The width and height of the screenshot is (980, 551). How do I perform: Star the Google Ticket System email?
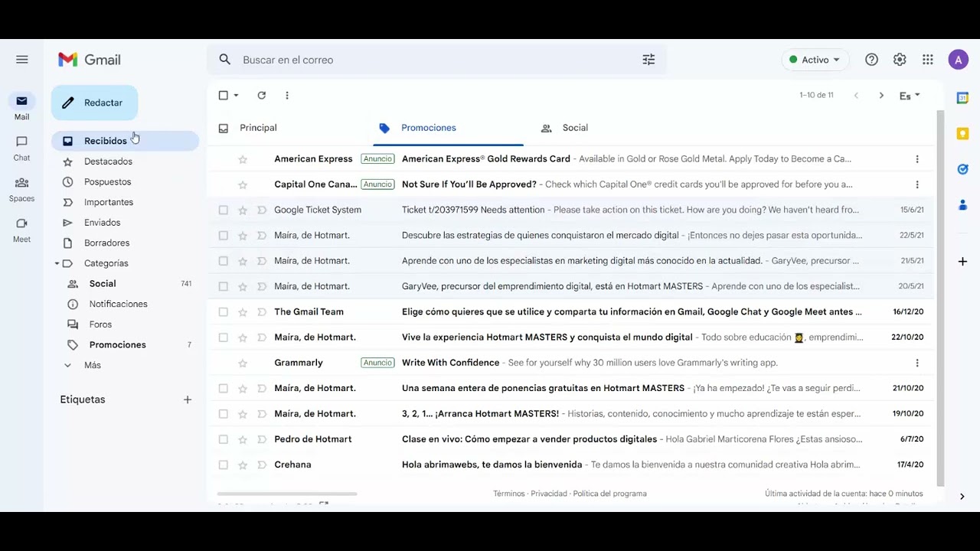[243, 210]
